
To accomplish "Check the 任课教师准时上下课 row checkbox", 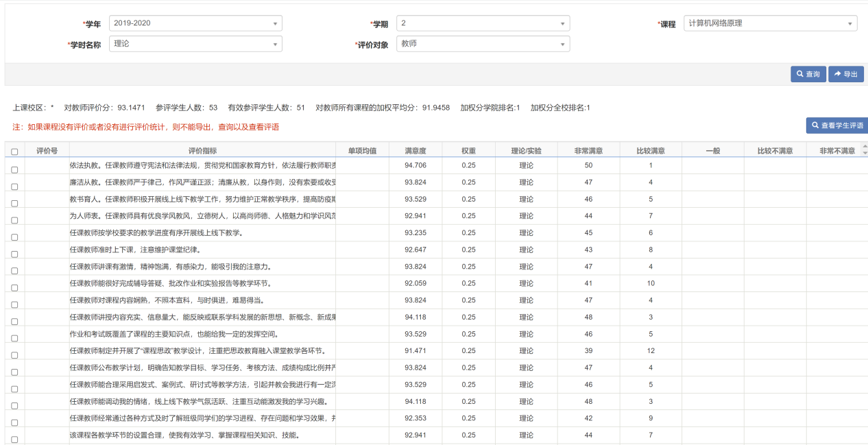I will pos(14,254).
